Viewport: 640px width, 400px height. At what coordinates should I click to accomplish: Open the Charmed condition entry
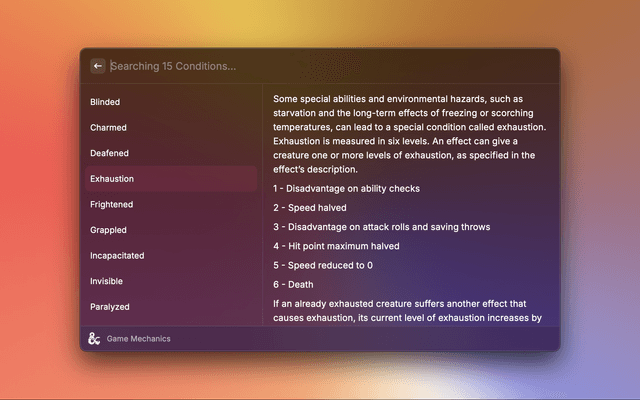point(108,128)
